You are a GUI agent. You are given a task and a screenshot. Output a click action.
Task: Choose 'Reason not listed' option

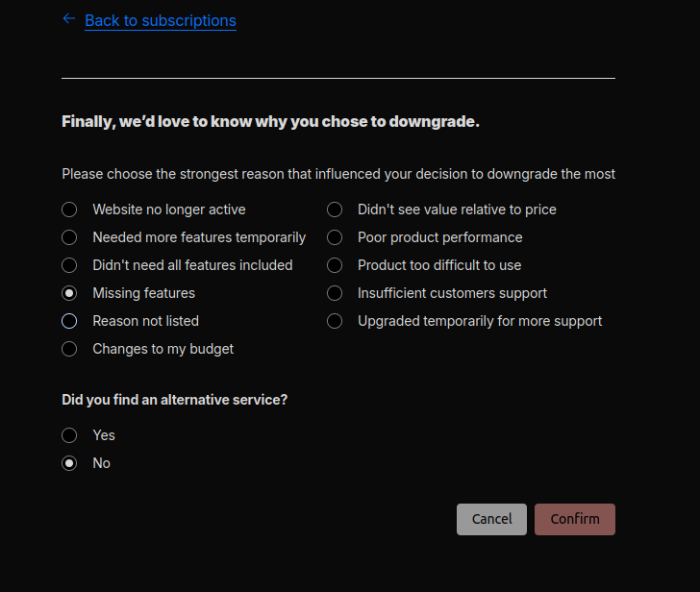coord(69,321)
